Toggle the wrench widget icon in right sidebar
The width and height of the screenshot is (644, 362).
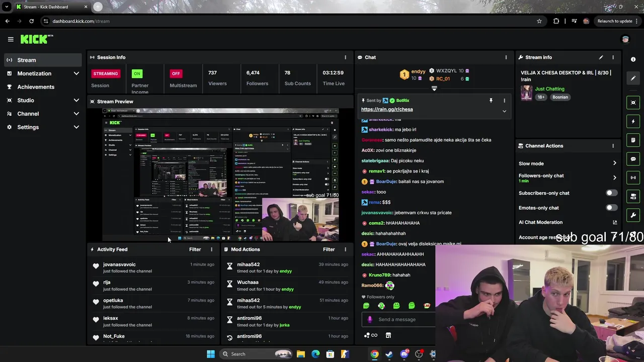633,215
